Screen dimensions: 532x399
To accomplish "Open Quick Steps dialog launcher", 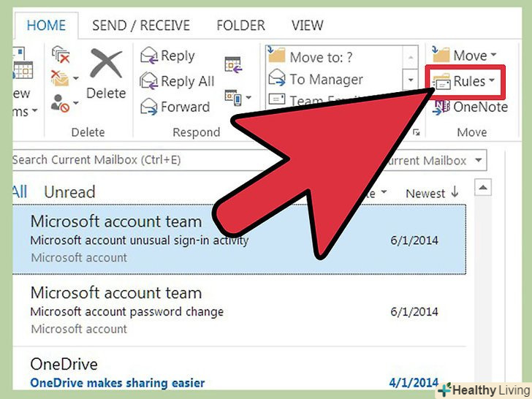I will pyautogui.click(x=417, y=132).
